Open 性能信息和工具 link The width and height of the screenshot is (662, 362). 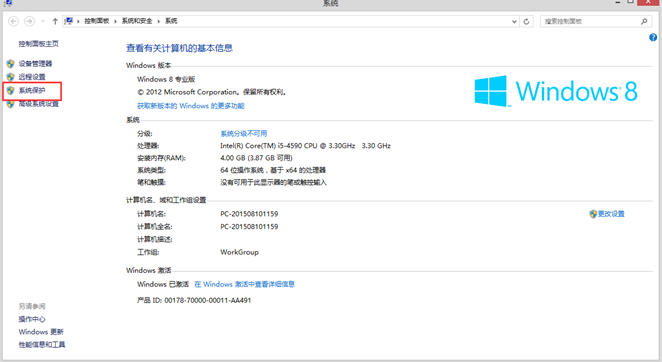[42, 345]
